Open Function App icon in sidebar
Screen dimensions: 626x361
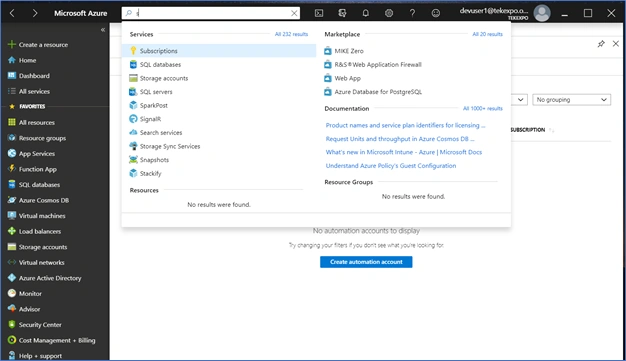coord(12,169)
